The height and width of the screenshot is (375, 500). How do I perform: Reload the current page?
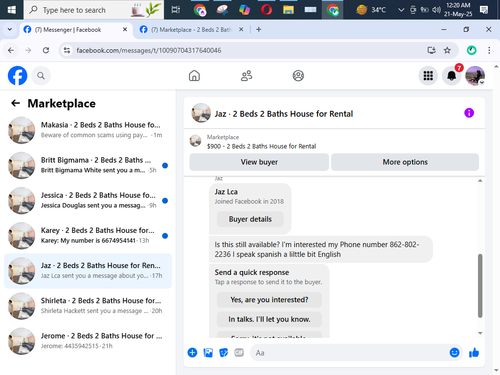pos(46,50)
